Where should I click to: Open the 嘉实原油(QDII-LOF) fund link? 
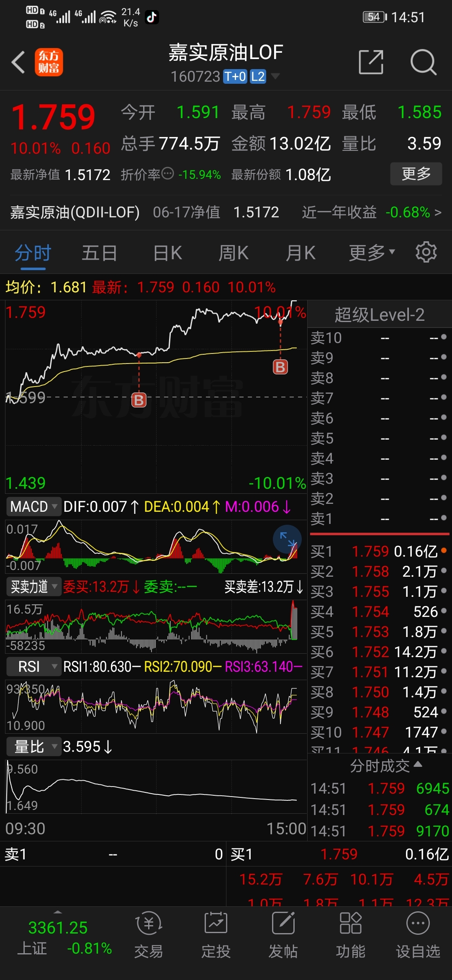click(75, 212)
